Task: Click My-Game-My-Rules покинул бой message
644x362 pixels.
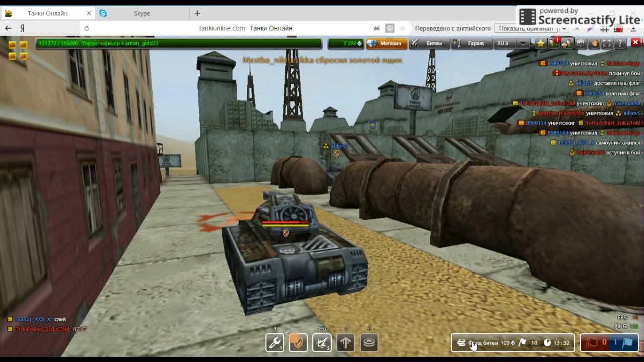Action: pos(598,73)
